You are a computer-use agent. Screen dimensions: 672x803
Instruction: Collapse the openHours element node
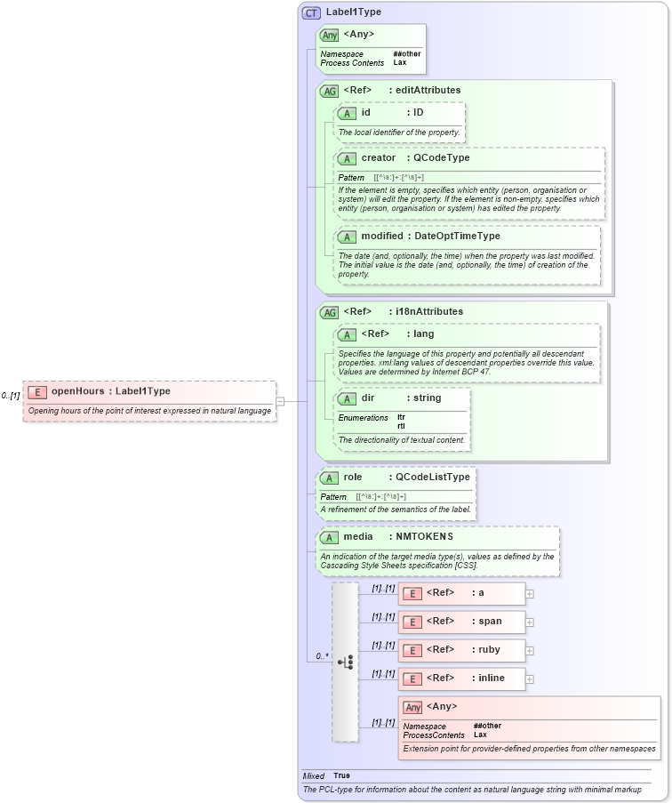coord(280,402)
